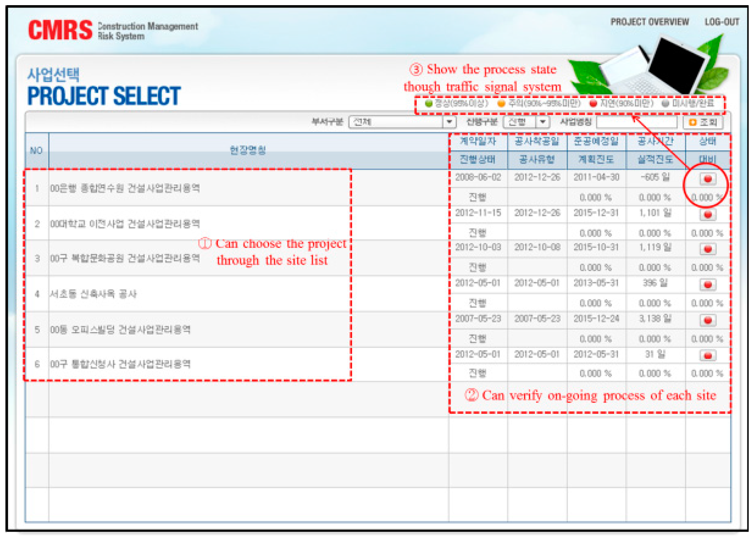The image size is (756, 540).
Task: Select project 서초동 신축사옥 공사
Action: click(93, 294)
